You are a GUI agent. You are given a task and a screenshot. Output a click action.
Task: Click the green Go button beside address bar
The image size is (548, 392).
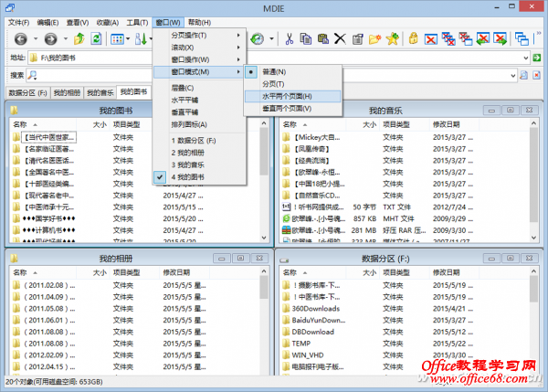537,58
